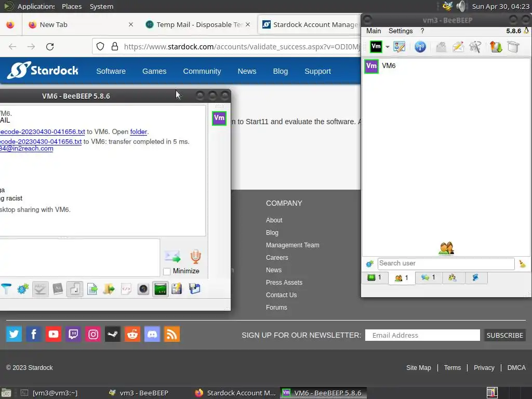Image resolution: width=532 pixels, height=399 pixels.
Task: Open chat settings gear icon in VM6 chat toolbar
Action: [x=23, y=289]
